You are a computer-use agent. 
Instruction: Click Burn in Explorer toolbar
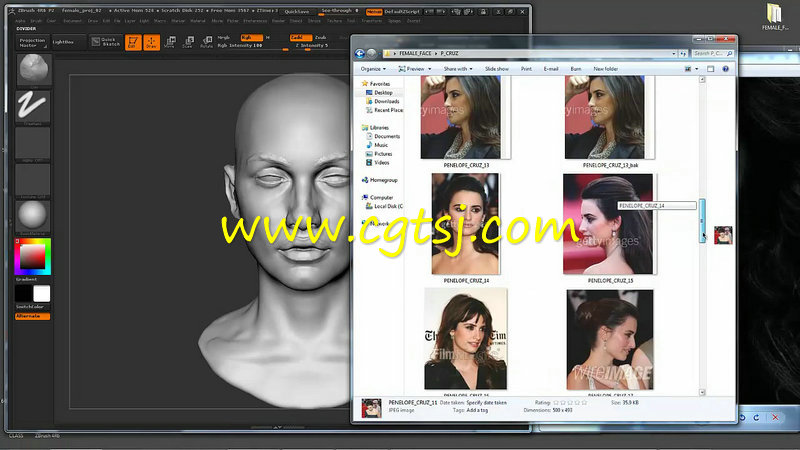click(576, 69)
